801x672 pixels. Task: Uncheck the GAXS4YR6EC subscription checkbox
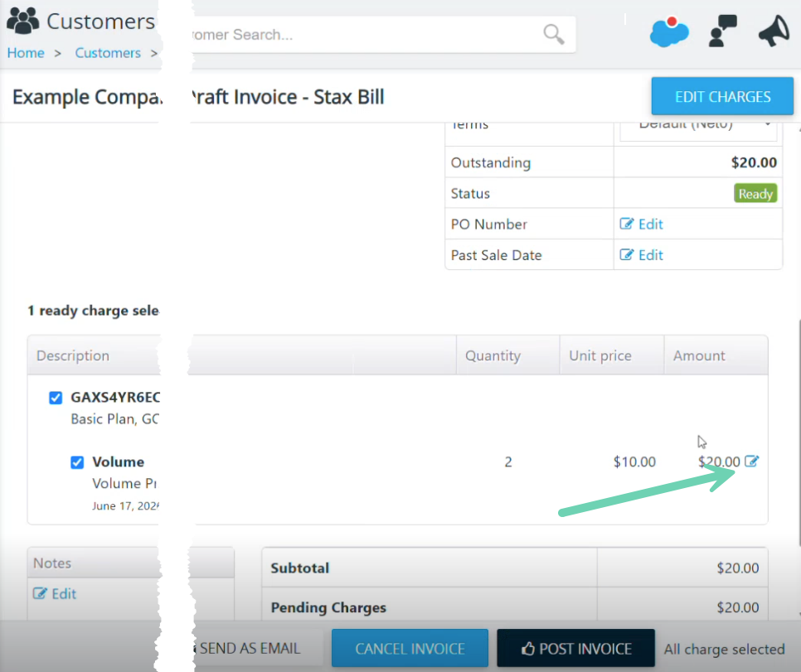56,398
